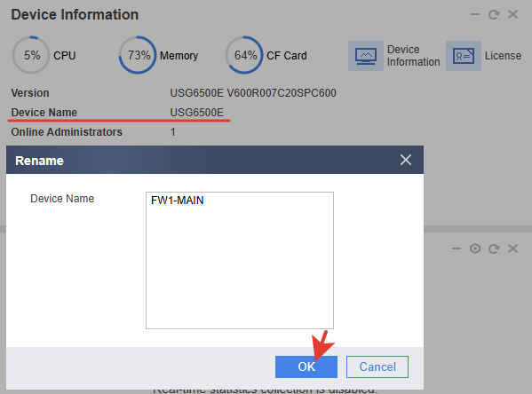Click the Device Name text field
Screen dimensions: 532x394
240,260
